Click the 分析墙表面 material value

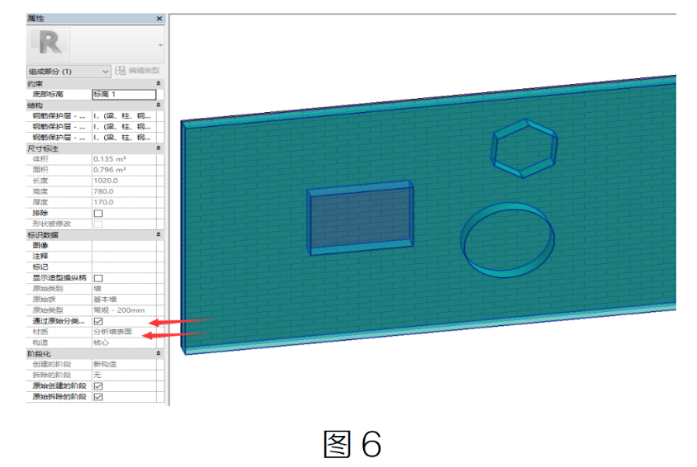coord(112,331)
